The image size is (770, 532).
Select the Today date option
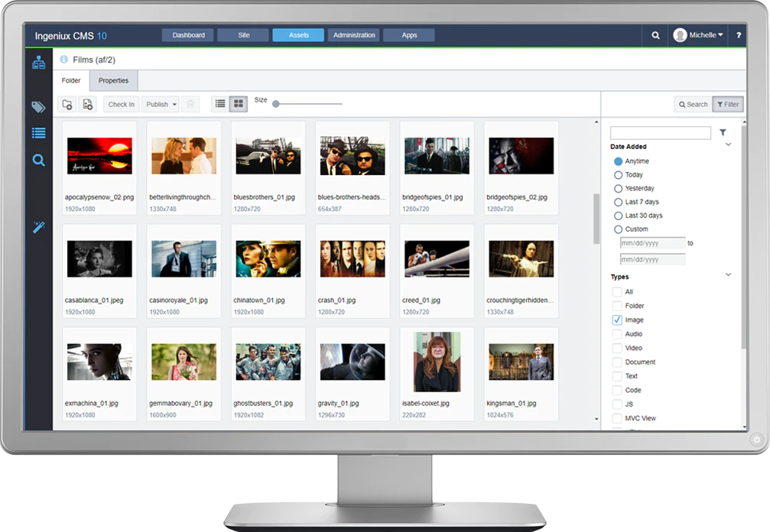click(619, 175)
